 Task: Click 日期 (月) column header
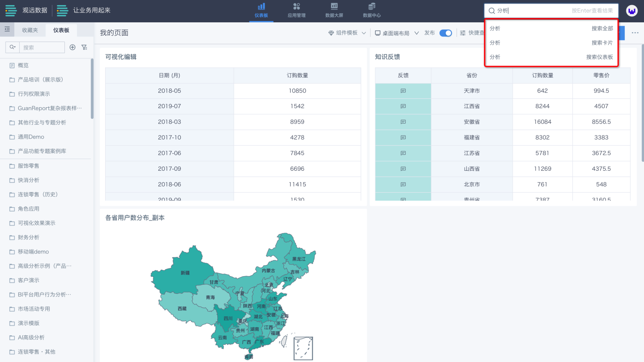[x=170, y=75]
